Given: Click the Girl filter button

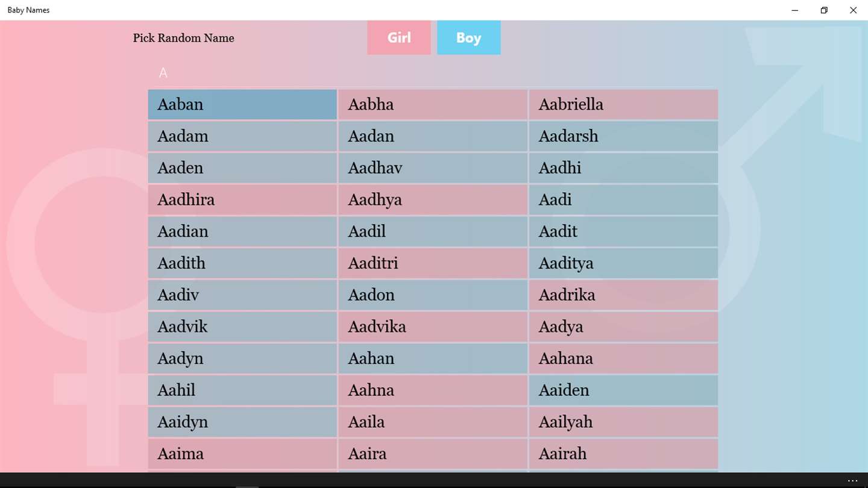Looking at the screenshot, I should 398,37.
